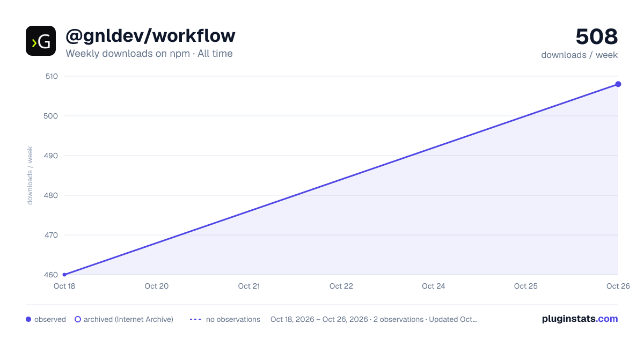This screenshot has height=338, width=644.
Task: Click the Oct 25 x-axis label
Action: [526, 286]
